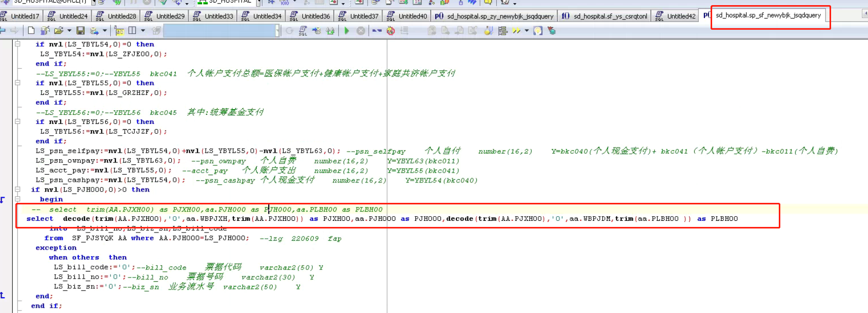Click the grey stop execution icon
The image size is (868, 313).
[x=361, y=31]
